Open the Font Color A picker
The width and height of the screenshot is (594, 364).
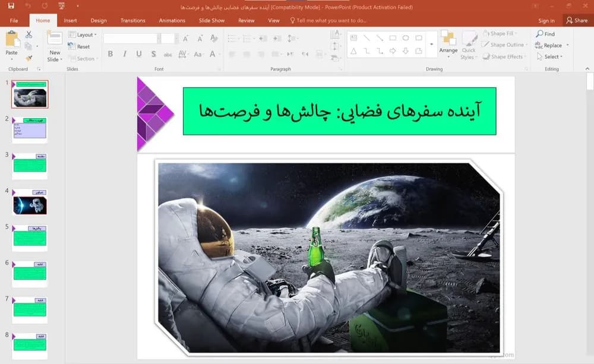[x=213, y=54]
